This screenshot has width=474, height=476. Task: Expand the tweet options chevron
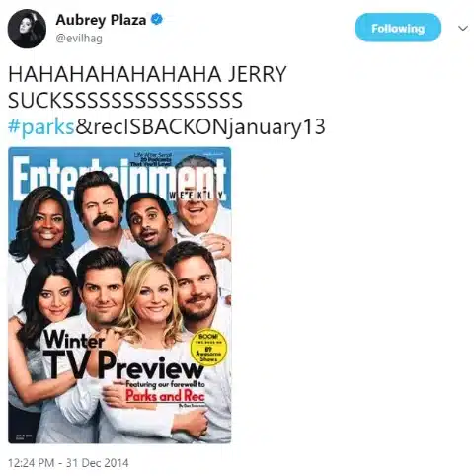tap(463, 29)
